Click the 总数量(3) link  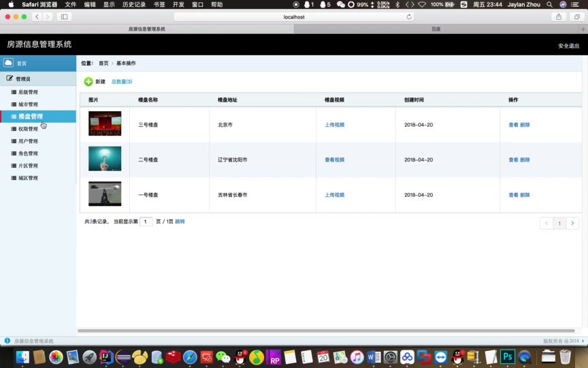point(122,82)
